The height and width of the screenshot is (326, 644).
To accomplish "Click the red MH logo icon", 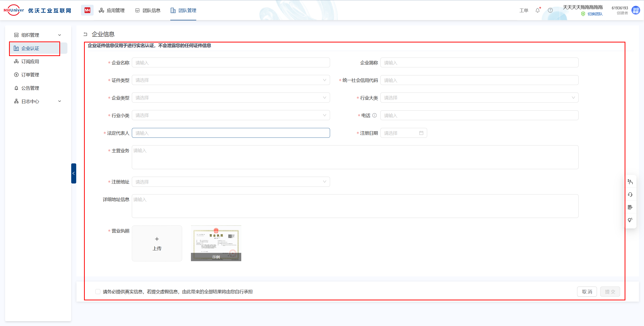I will (87, 10).
